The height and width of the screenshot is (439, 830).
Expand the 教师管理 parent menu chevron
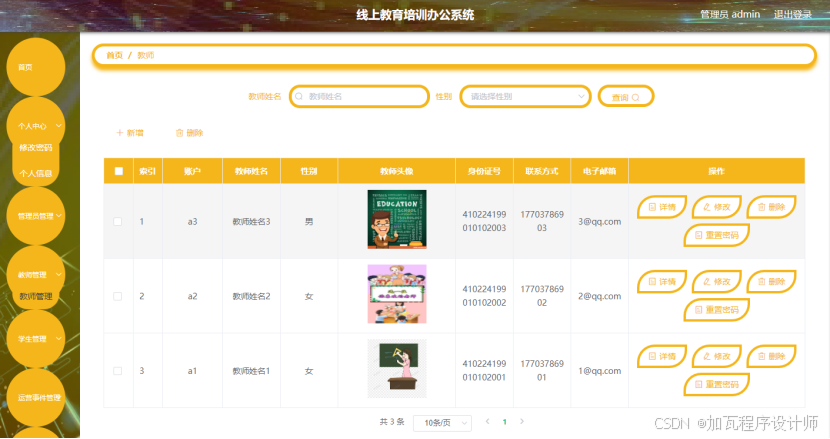[58, 275]
